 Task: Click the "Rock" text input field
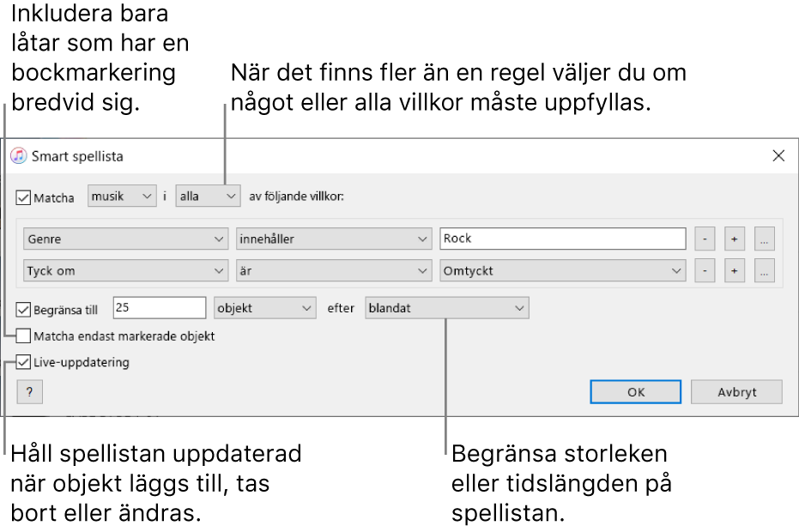pos(562,239)
